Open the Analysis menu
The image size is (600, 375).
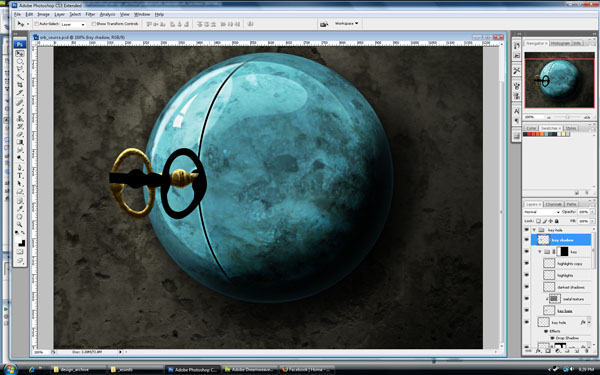click(x=108, y=15)
